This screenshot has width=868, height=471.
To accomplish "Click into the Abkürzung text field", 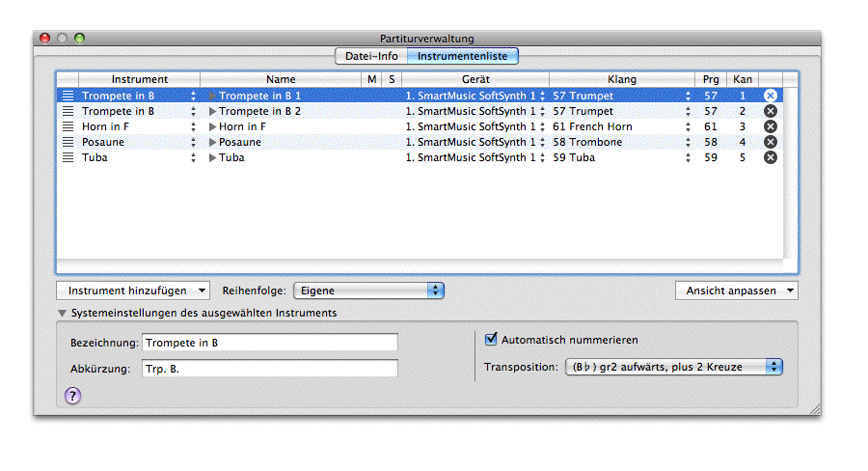I will coord(269,368).
